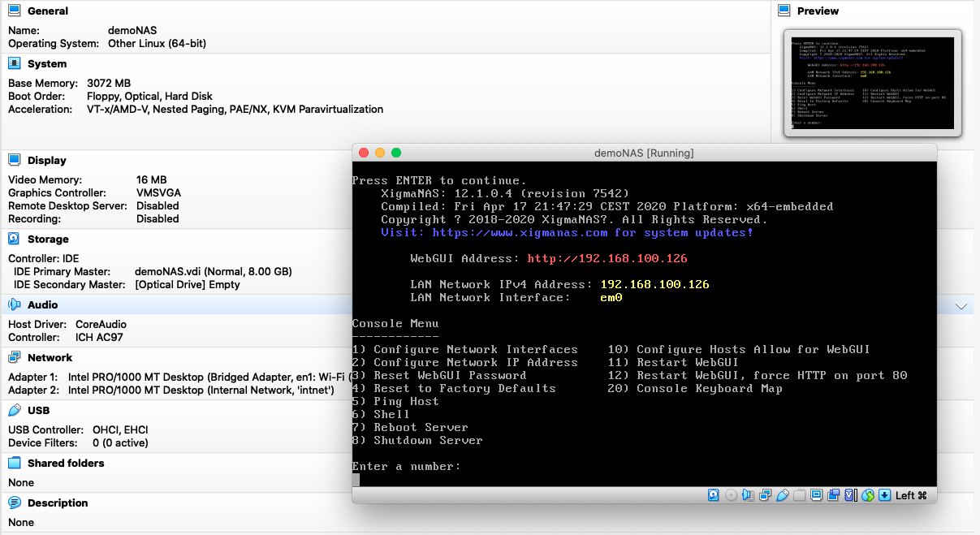Open the System settings heading link
Viewport: 980px width, 535px height.
pos(47,63)
